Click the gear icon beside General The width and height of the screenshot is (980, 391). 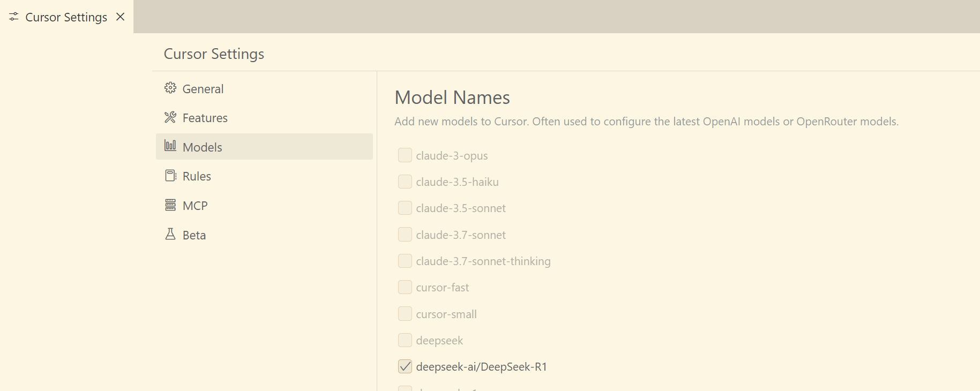click(170, 88)
